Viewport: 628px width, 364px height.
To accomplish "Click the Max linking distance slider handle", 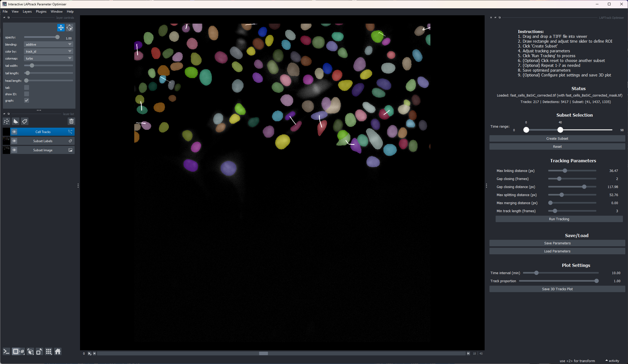I will pos(565,171).
